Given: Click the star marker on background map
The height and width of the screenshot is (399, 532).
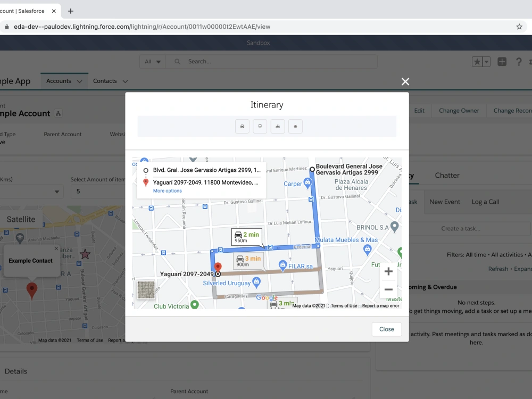Looking at the screenshot, I should point(85,254).
